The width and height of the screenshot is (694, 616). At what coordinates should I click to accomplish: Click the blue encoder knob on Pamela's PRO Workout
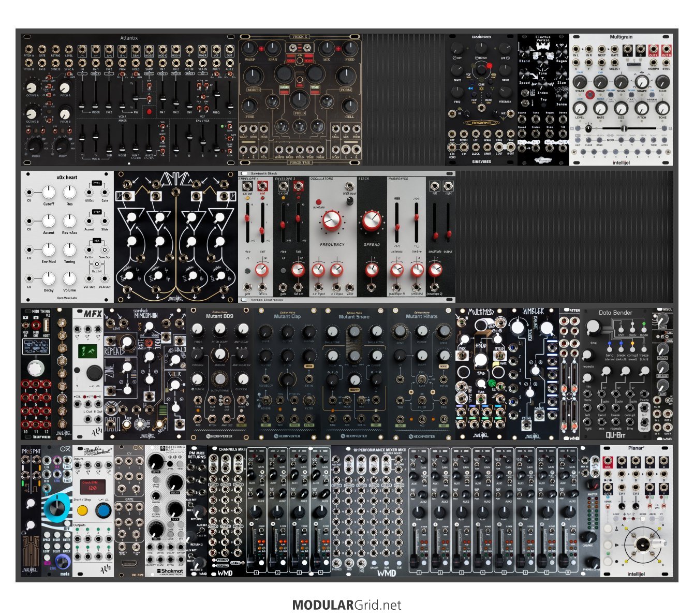[103, 511]
